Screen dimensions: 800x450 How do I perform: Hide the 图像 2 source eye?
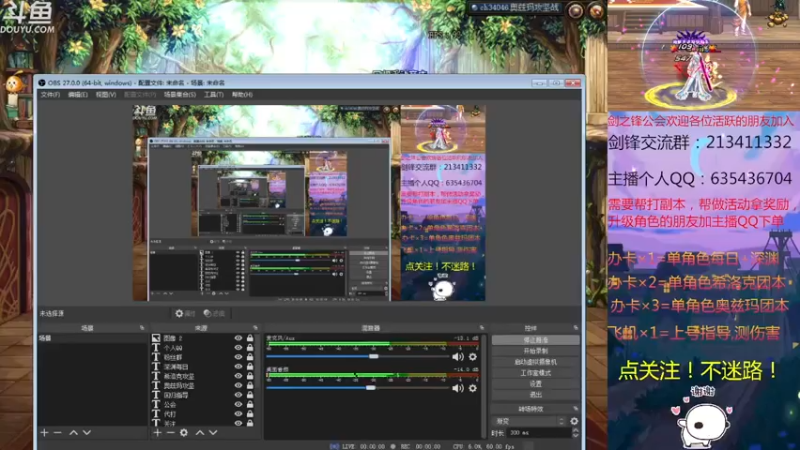(238, 338)
